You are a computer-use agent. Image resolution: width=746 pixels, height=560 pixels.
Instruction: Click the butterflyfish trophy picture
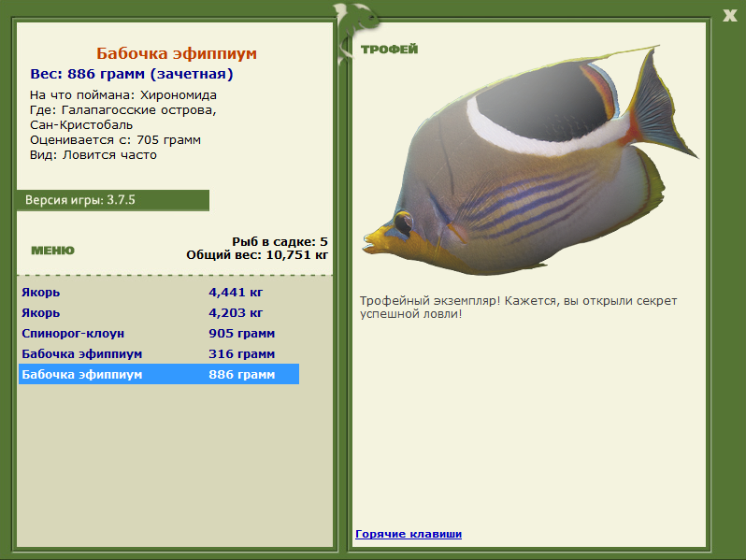click(x=530, y=162)
